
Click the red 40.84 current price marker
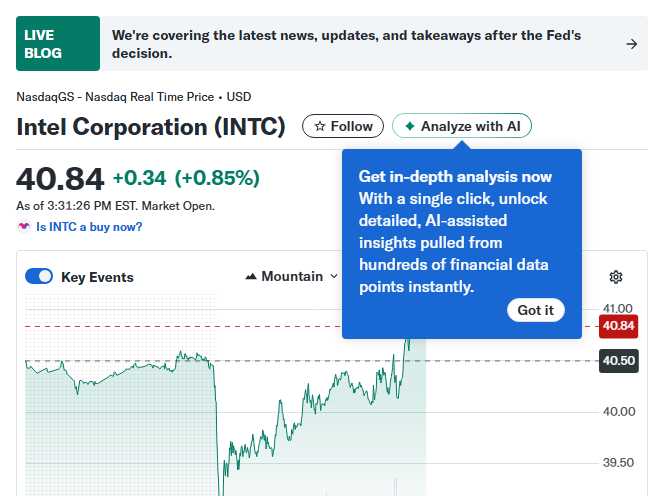coord(618,326)
